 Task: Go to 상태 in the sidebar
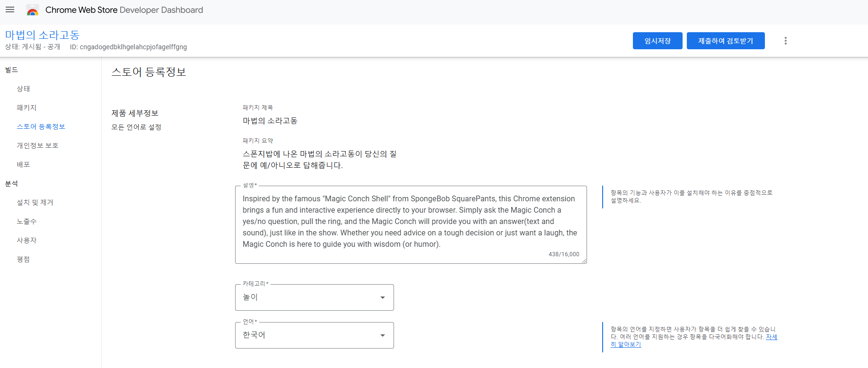pyautogui.click(x=23, y=89)
